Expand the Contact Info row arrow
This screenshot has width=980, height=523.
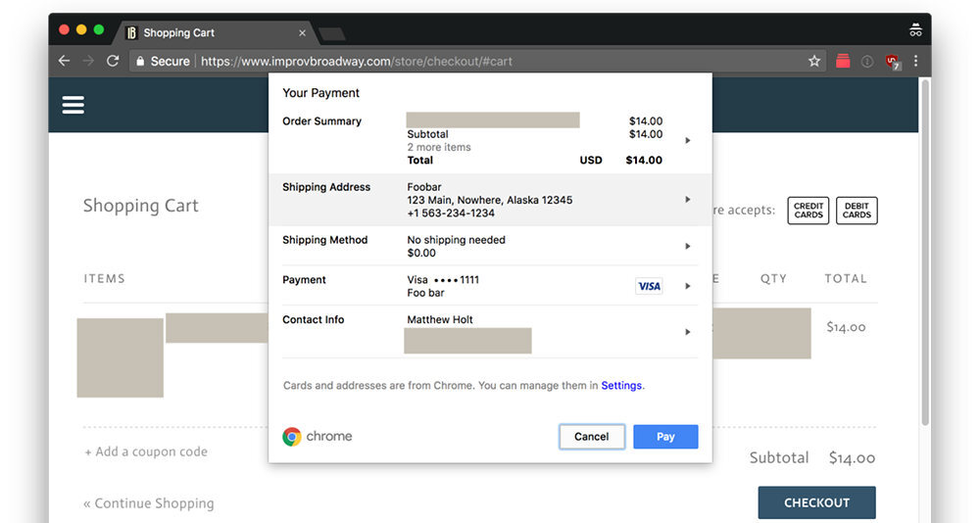(x=688, y=332)
